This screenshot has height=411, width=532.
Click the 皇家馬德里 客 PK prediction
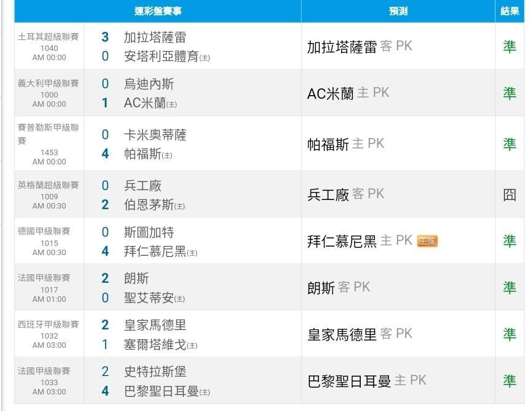[360, 334]
